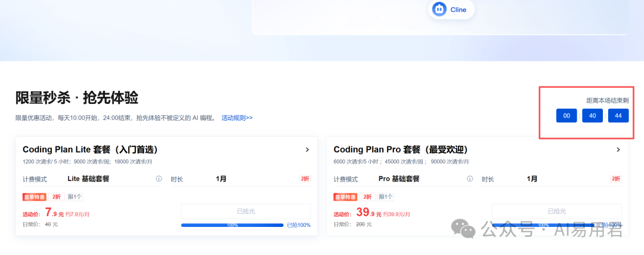This screenshot has width=644, height=255.
Task: Click 首单特惠 tag in Pro card
Action: 345,197
